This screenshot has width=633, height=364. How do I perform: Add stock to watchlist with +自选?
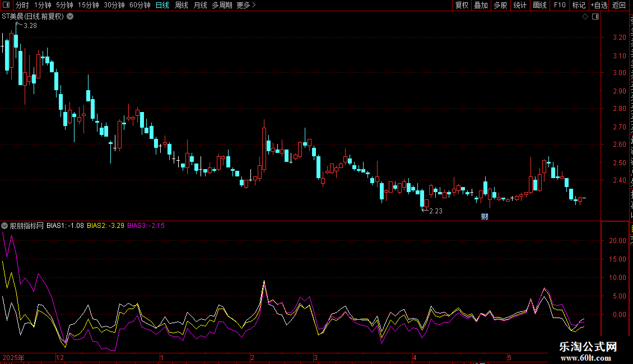599,5
